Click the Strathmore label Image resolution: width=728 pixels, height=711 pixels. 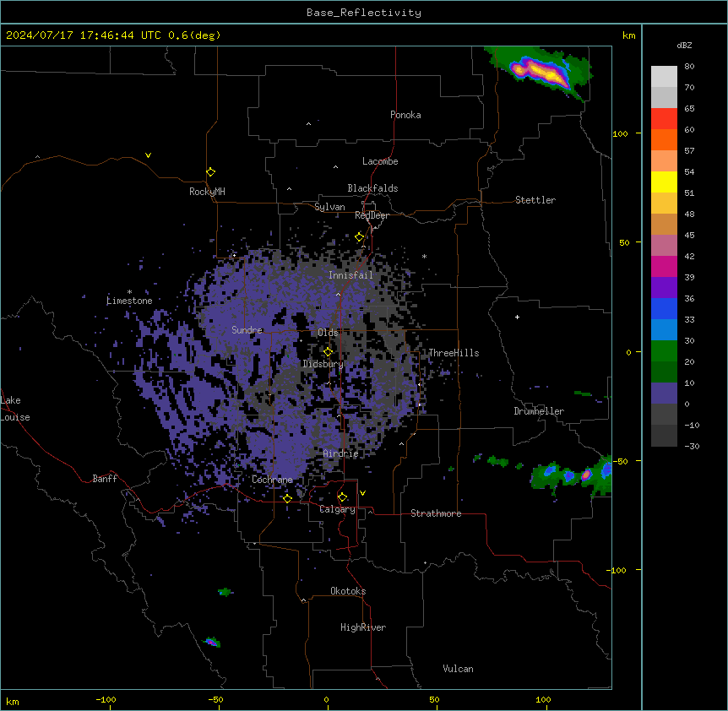436,513
